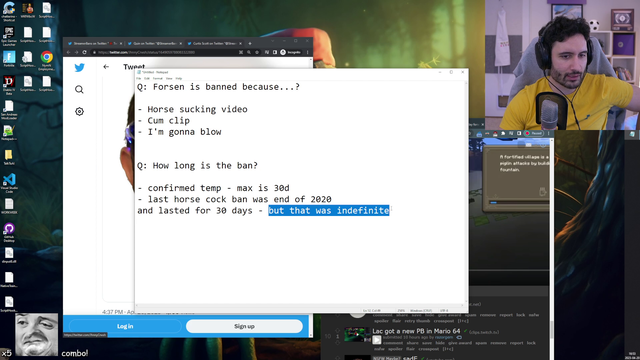The image size is (640, 360).
Task: Reload the Twitter page in browser
Action: [84, 52]
